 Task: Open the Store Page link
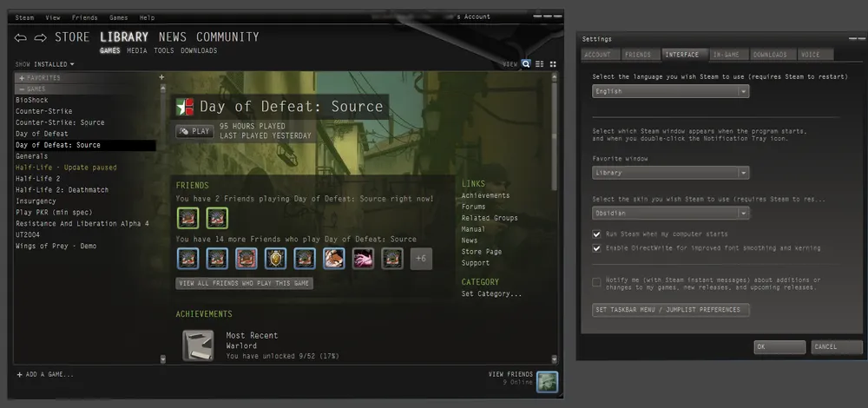click(x=480, y=252)
